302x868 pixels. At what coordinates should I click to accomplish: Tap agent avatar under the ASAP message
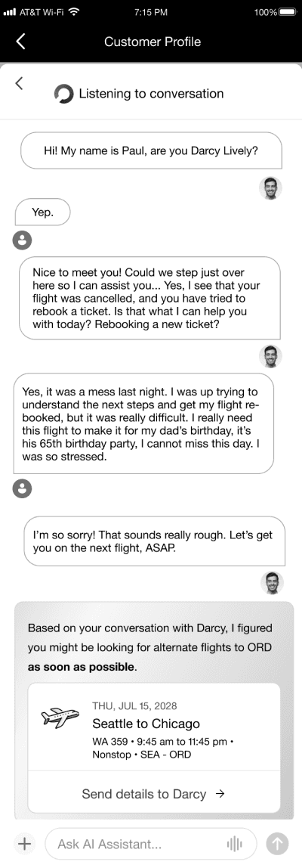(x=272, y=583)
